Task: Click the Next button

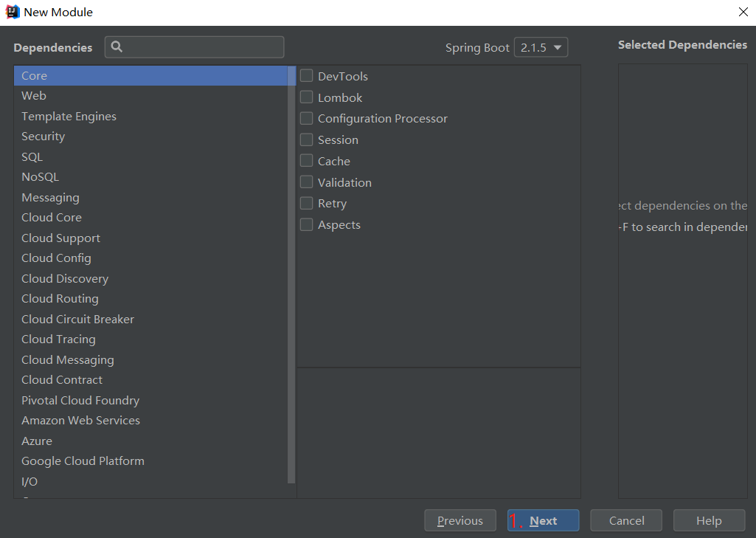Action: [543, 520]
